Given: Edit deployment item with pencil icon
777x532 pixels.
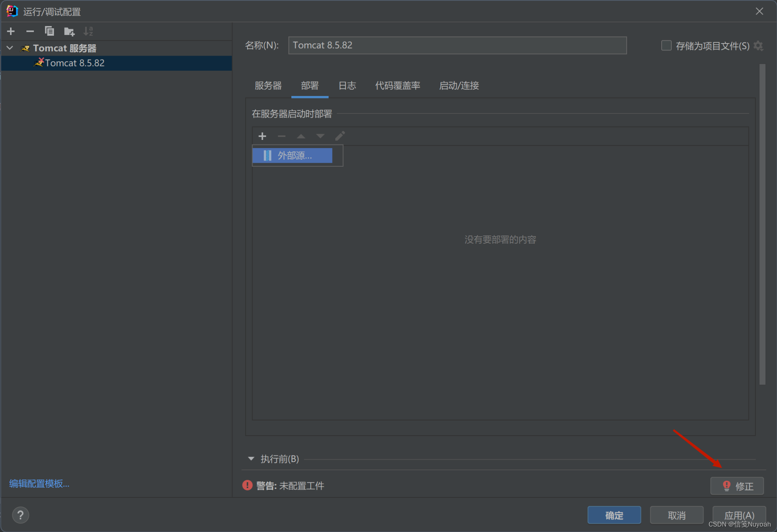Looking at the screenshot, I should (x=340, y=136).
